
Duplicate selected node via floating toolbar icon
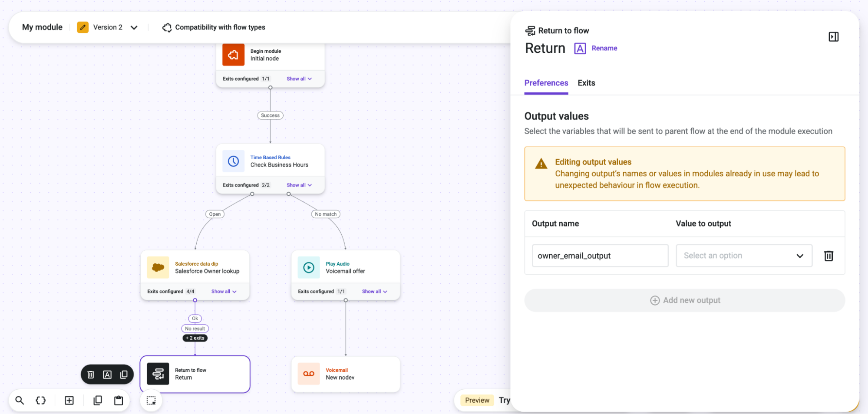[124, 375]
